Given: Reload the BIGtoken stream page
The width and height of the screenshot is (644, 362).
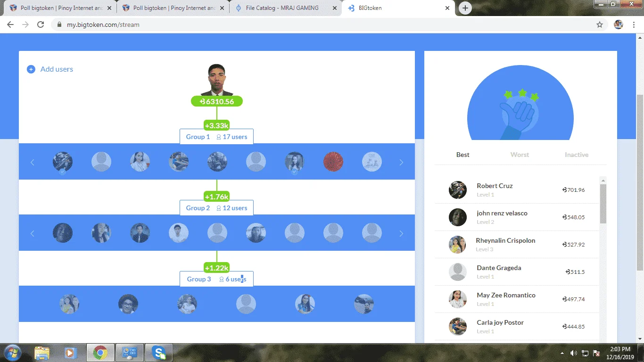Looking at the screenshot, I should [x=41, y=25].
